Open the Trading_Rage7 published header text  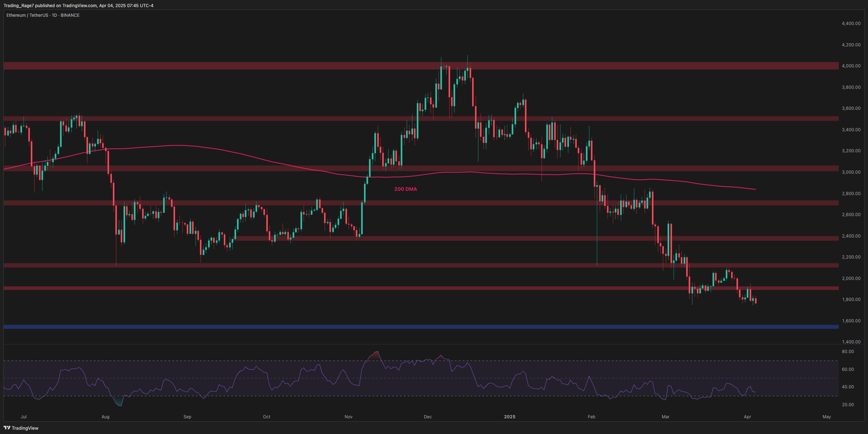[x=78, y=5]
